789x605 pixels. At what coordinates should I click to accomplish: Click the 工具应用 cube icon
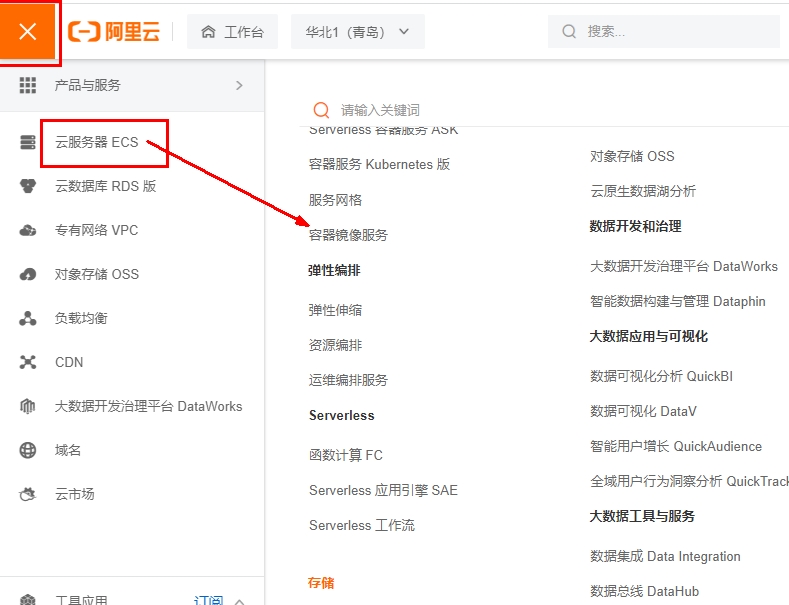28,600
